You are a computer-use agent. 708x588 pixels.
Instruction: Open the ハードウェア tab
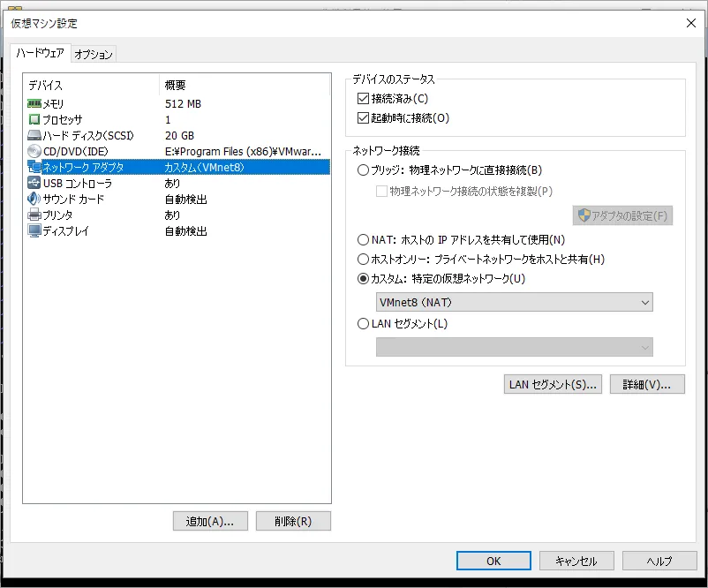(41, 53)
